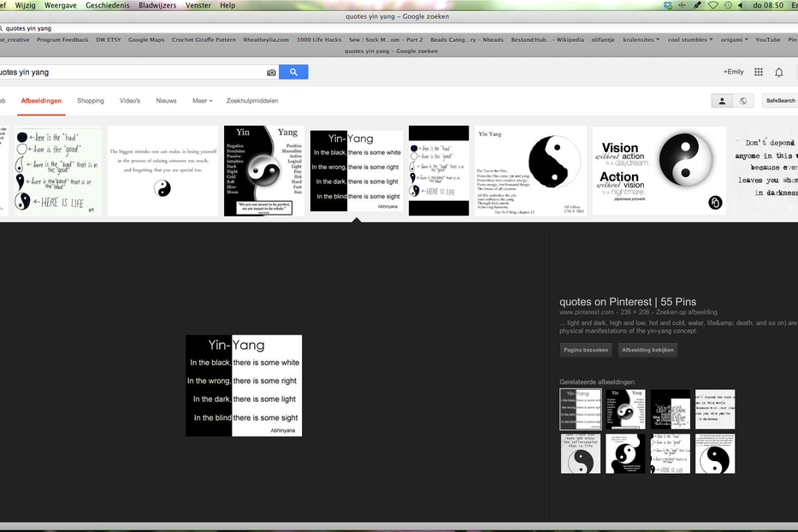Open related rollercoaster quote yin yang thumbnail
This screenshot has width=798, height=532.
point(581,453)
